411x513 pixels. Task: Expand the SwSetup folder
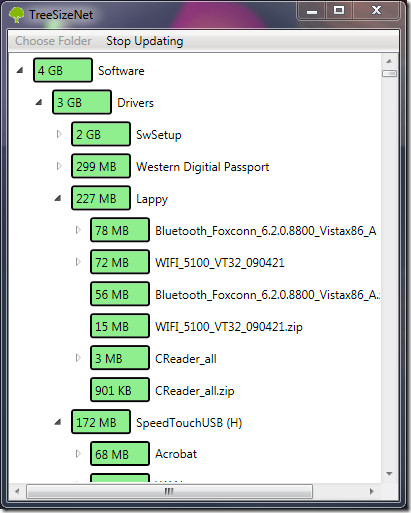click(x=59, y=134)
